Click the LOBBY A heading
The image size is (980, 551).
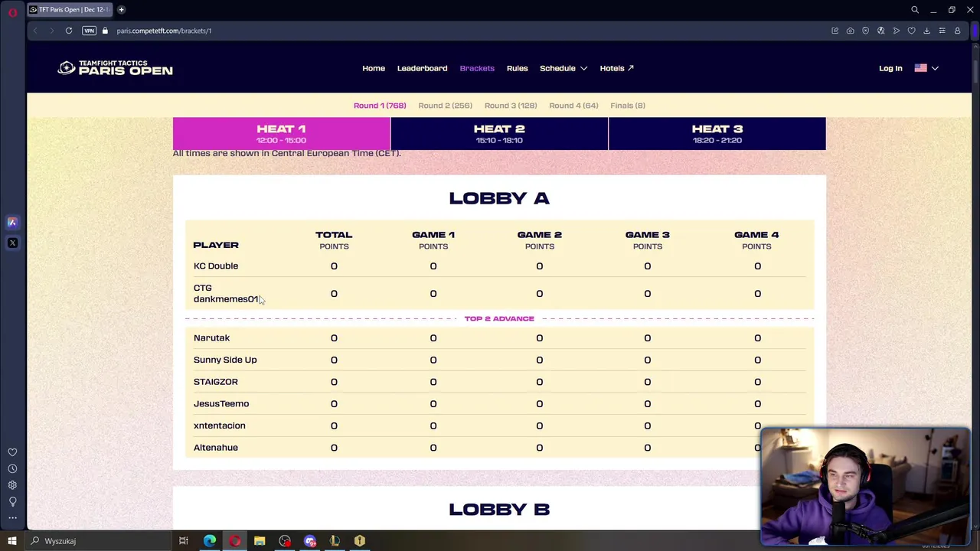tap(499, 198)
